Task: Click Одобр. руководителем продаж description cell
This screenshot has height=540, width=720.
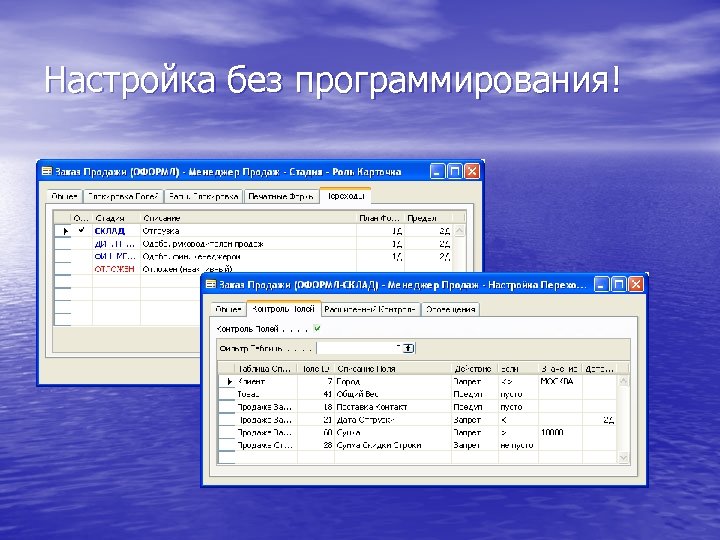Action: tap(248, 244)
